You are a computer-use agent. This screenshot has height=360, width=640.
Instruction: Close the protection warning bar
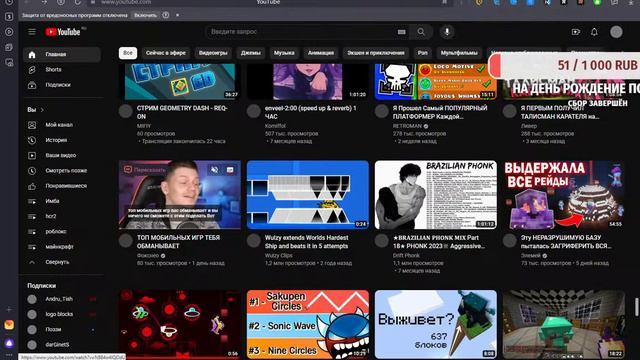tap(178, 15)
